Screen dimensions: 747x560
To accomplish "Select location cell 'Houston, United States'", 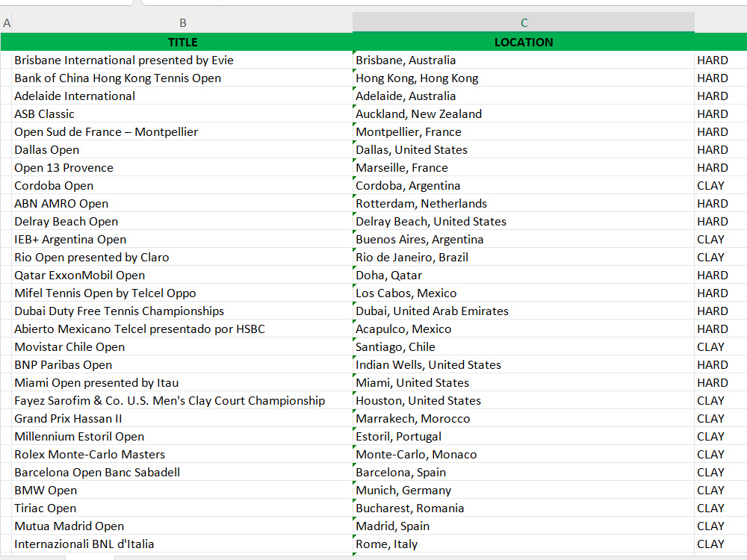I will [x=524, y=400].
